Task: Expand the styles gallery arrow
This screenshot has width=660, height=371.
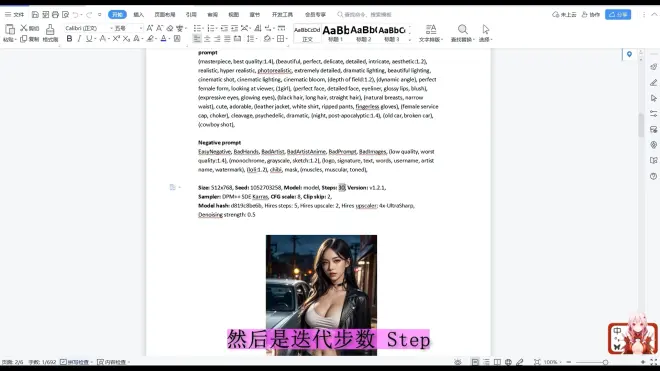Action: click(410, 39)
